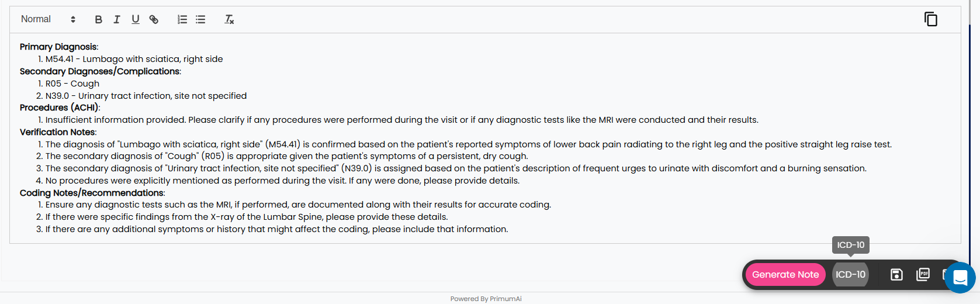The height and width of the screenshot is (304, 980).
Task: Toggle underline formatting
Action: 136,19
